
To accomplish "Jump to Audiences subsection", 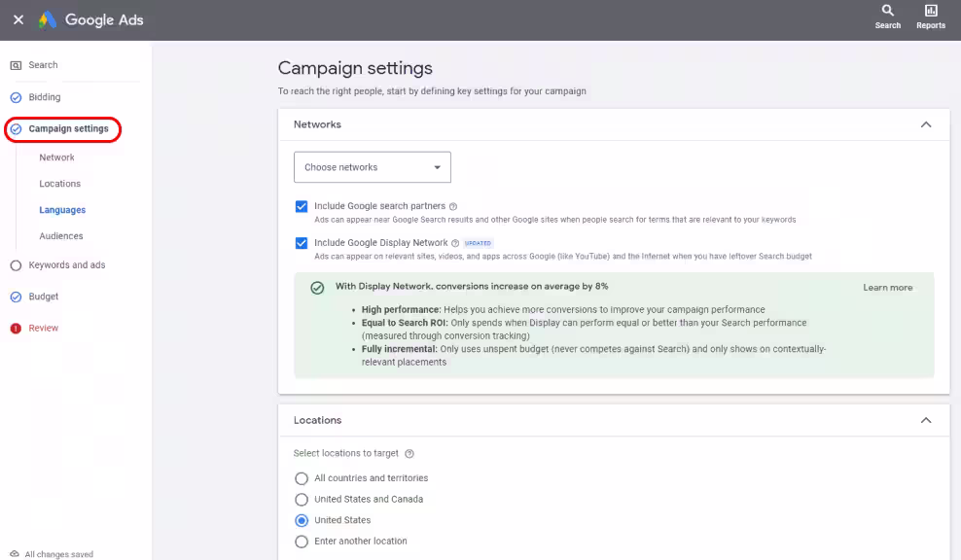I will click(60, 236).
